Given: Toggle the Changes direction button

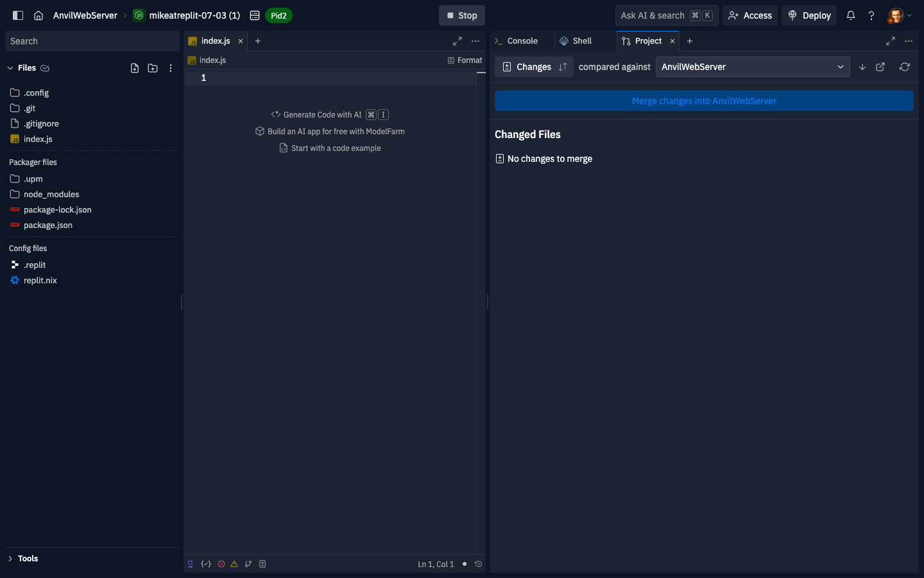Looking at the screenshot, I should pos(534,67).
